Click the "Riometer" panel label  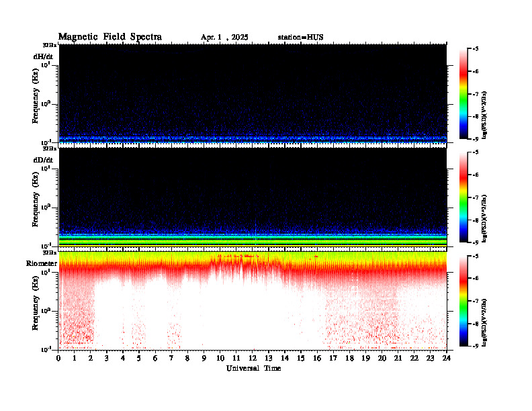tap(42, 263)
